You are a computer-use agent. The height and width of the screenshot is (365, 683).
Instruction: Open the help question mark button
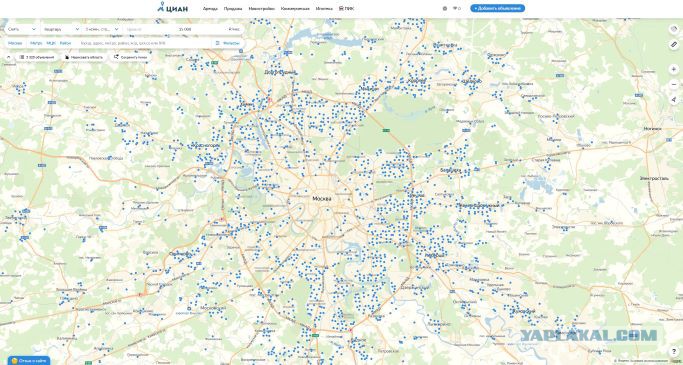[674, 351]
